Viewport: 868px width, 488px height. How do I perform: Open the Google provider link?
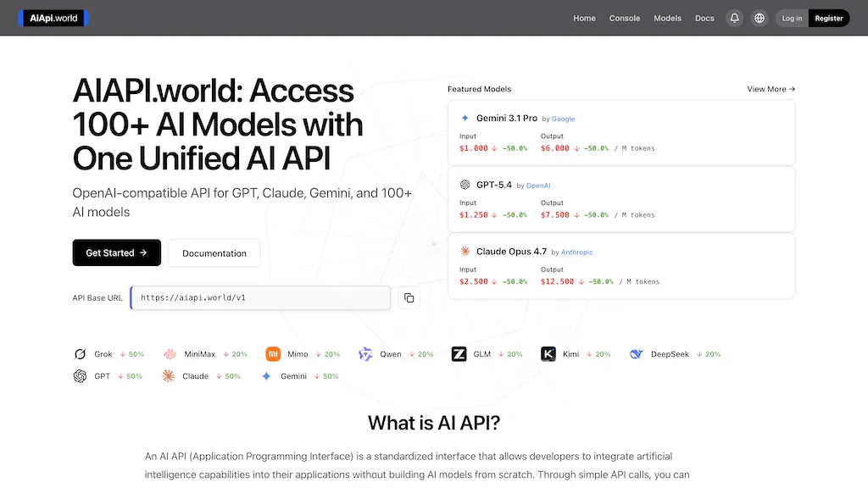click(563, 119)
